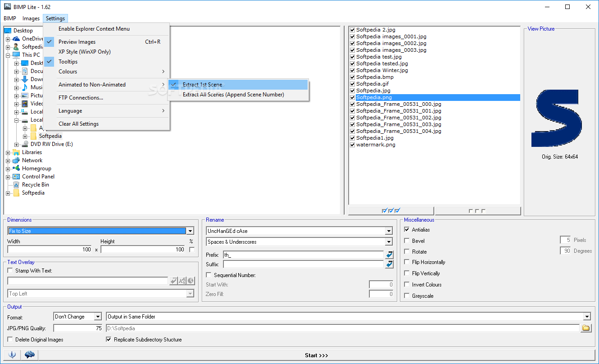This screenshot has width=599, height=364.
Task: Browse for output folder with the folder icon
Action: (585, 328)
